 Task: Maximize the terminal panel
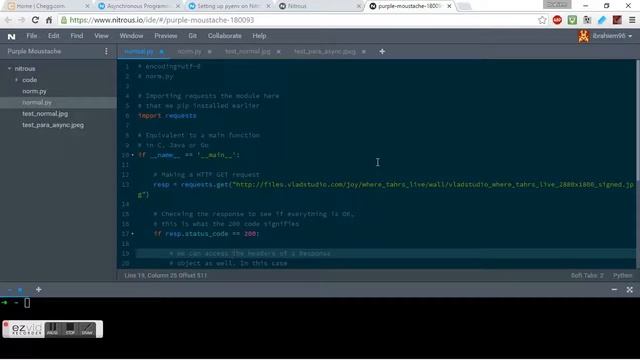click(629, 289)
